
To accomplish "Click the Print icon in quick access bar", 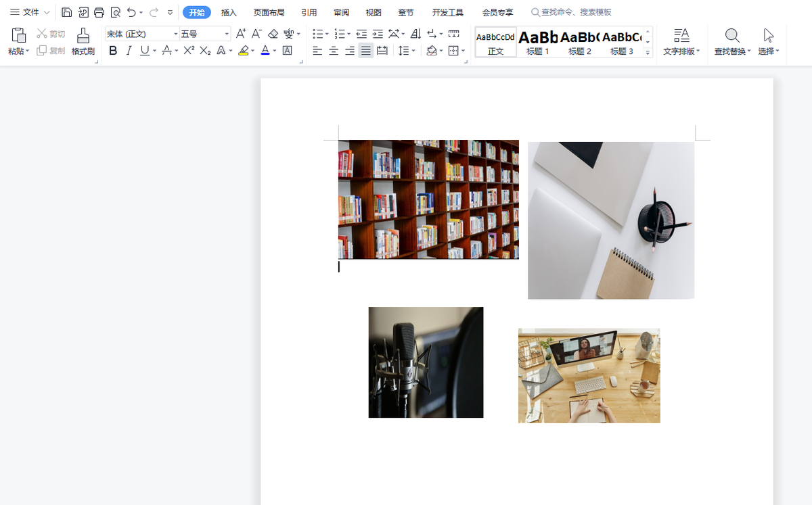I will tap(99, 12).
